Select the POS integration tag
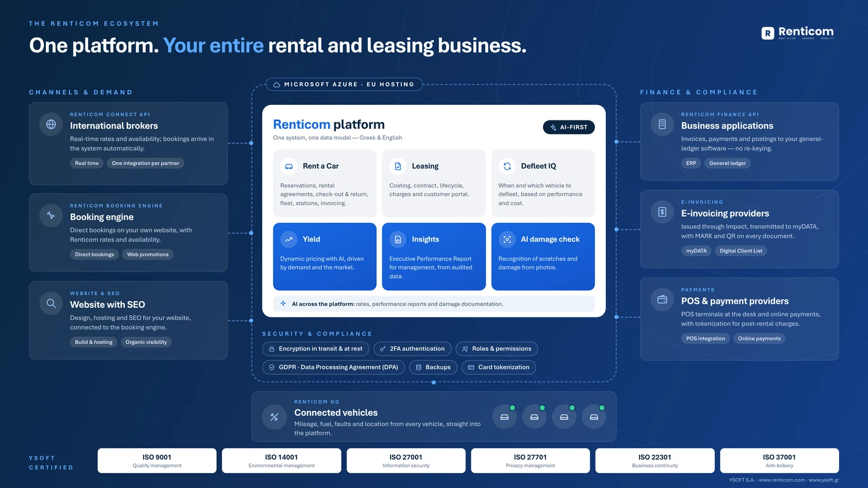 pyautogui.click(x=705, y=339)
